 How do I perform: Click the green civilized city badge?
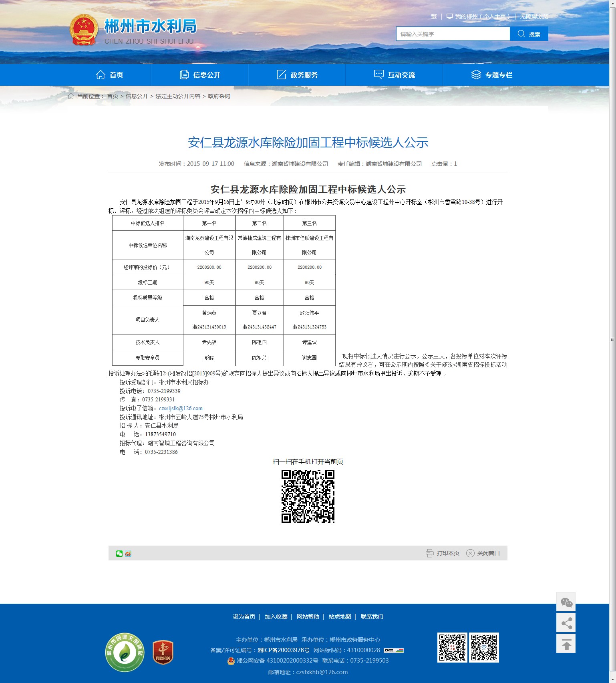point(125,653)
